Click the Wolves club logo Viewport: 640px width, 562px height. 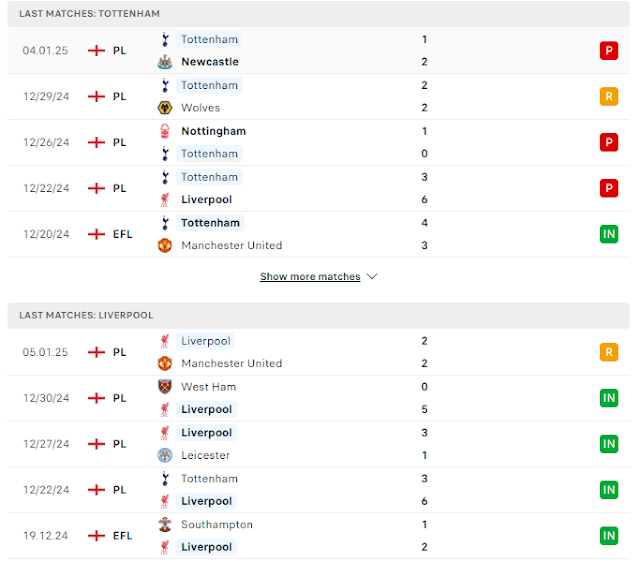pos(165,108)
